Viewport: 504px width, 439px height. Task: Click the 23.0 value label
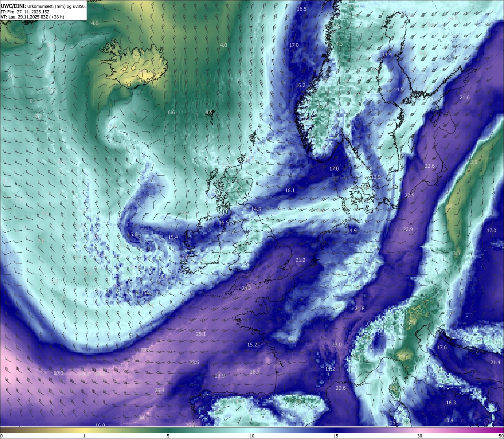pyautogui.click(x=337, y=345)
